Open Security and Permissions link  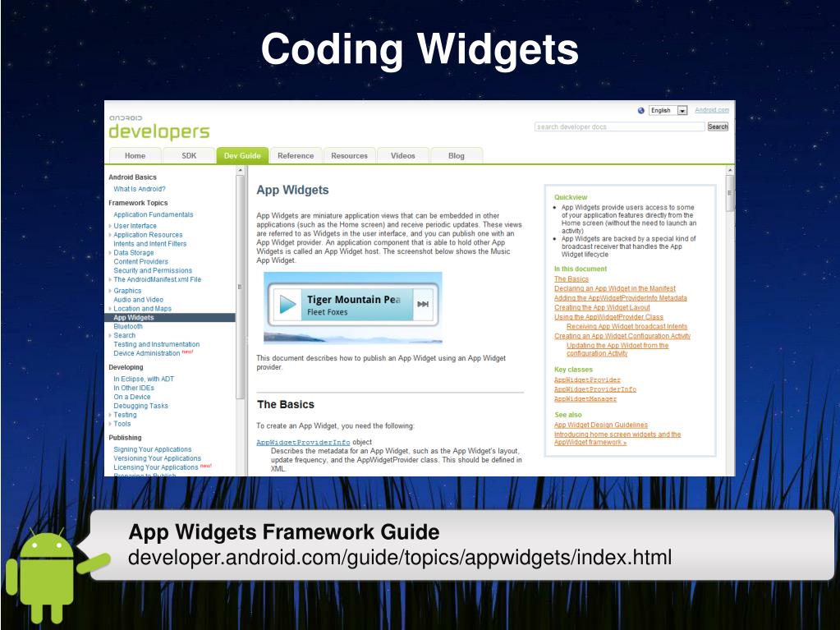153,271
